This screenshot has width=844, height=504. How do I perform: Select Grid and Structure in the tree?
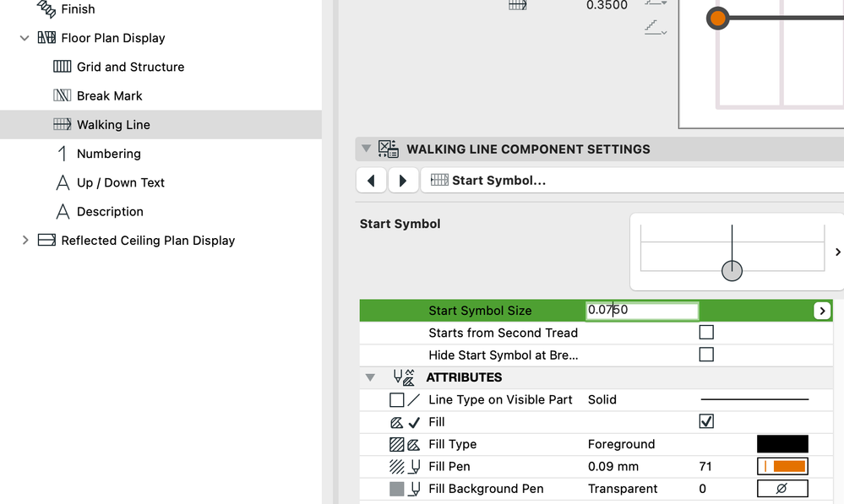(x=130, y=67)
